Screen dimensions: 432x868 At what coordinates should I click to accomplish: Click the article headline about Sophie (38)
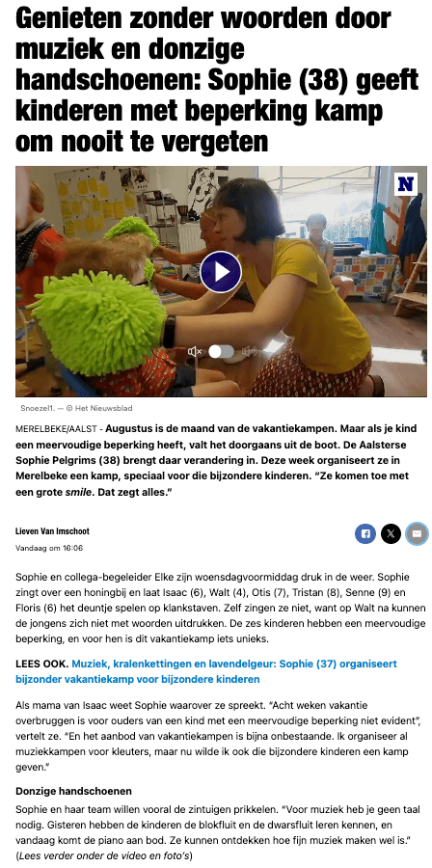pos(217,81)
